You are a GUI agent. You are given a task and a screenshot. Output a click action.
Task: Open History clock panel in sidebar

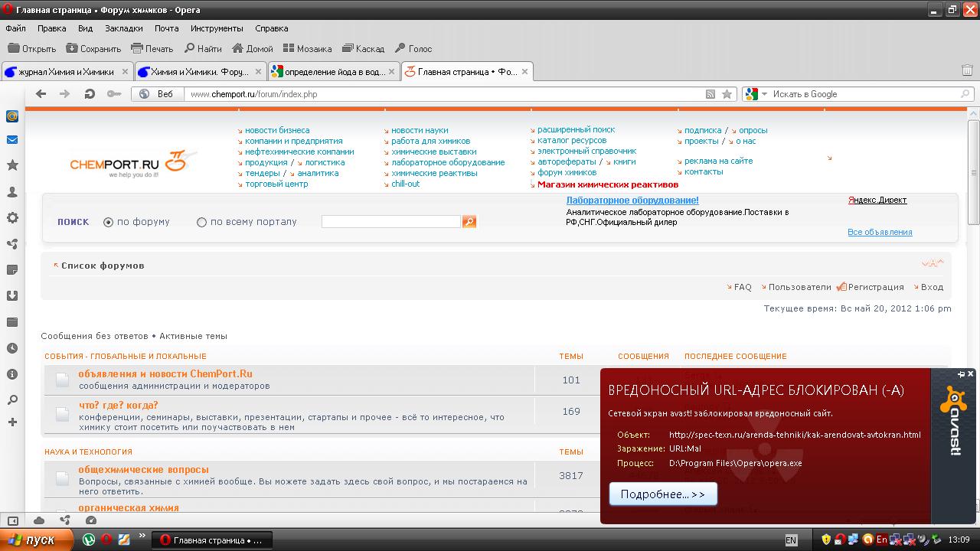point(12,348)
